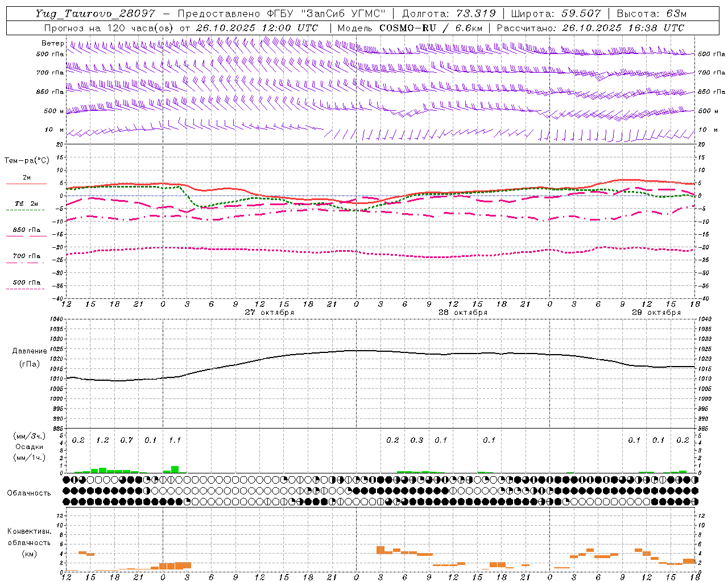Click the 0.3 precipitation amount value
Screen dimensions: 728x582
(417, 440)
